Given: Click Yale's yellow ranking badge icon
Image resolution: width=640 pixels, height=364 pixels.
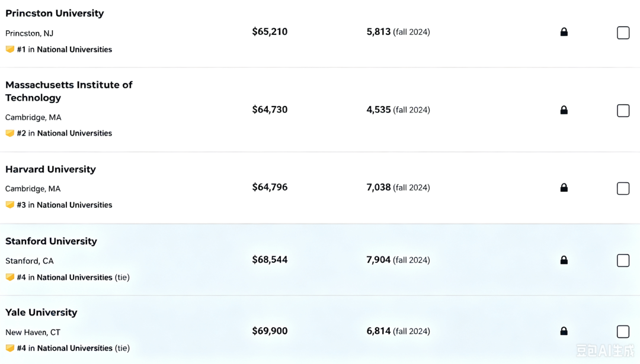Looking at the screenshot, I should coord(10,348).
